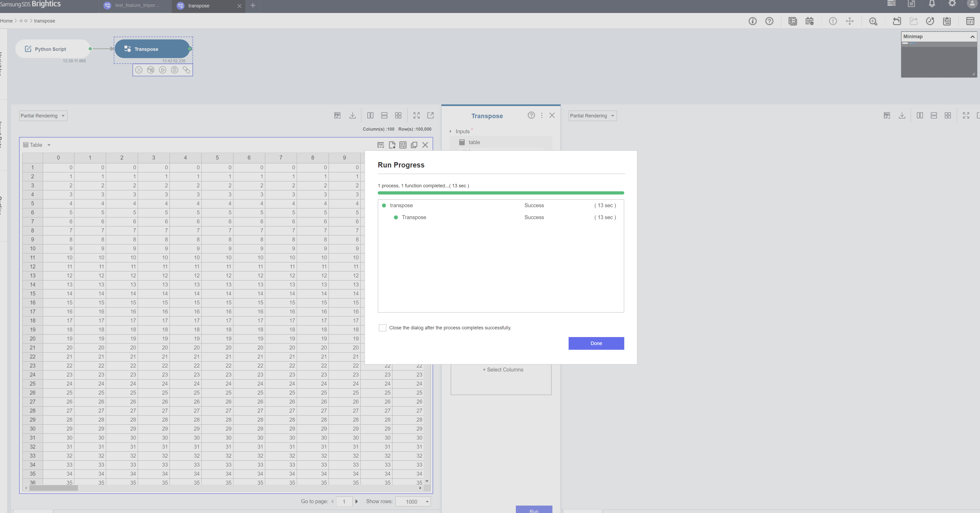Check close dialog after process completes
The image size is (980, 513).
382,328
